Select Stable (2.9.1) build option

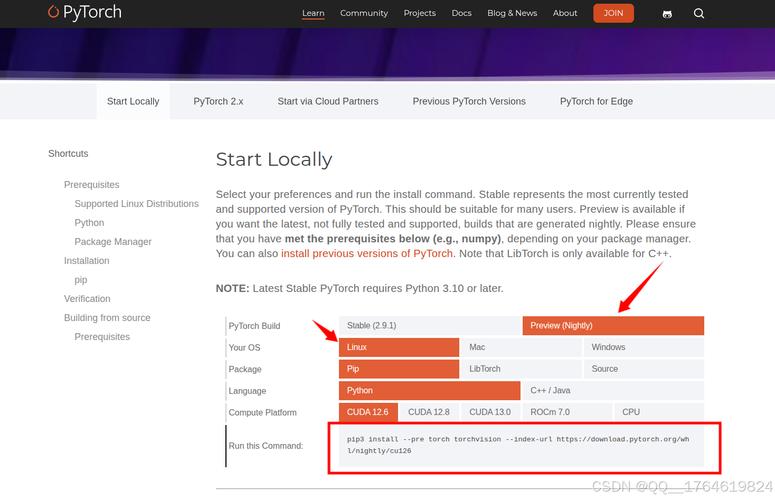point(429,326)
